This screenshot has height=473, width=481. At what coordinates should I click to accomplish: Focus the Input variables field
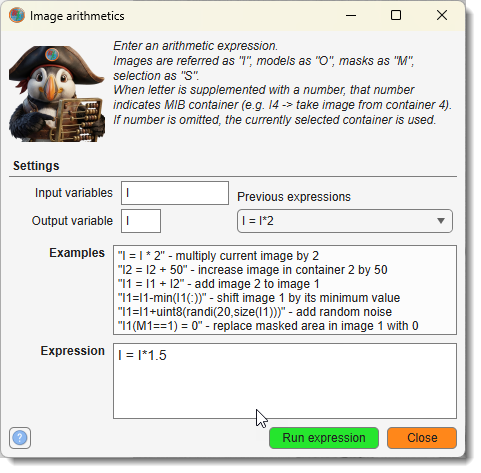pos(175,193)
